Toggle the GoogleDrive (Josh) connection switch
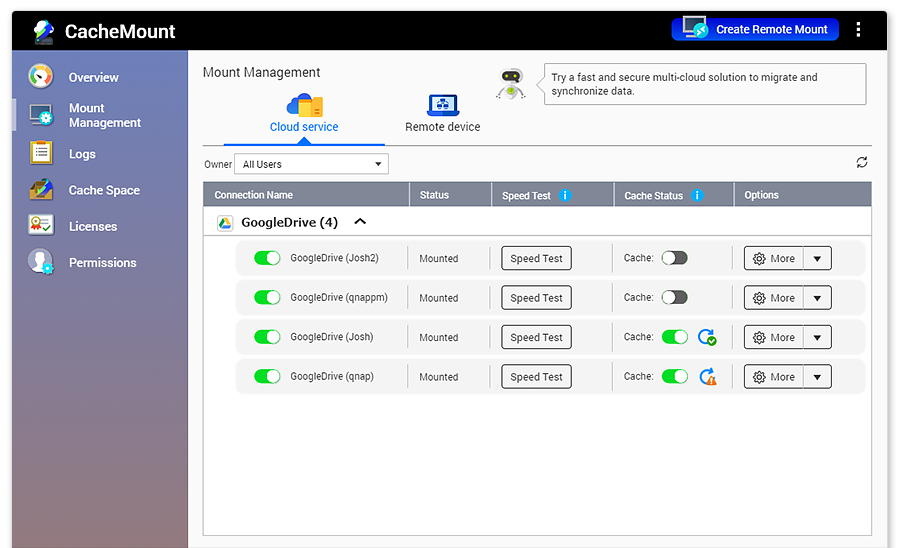The height and width of the screenshot is (548, 900). pos(267,337)
